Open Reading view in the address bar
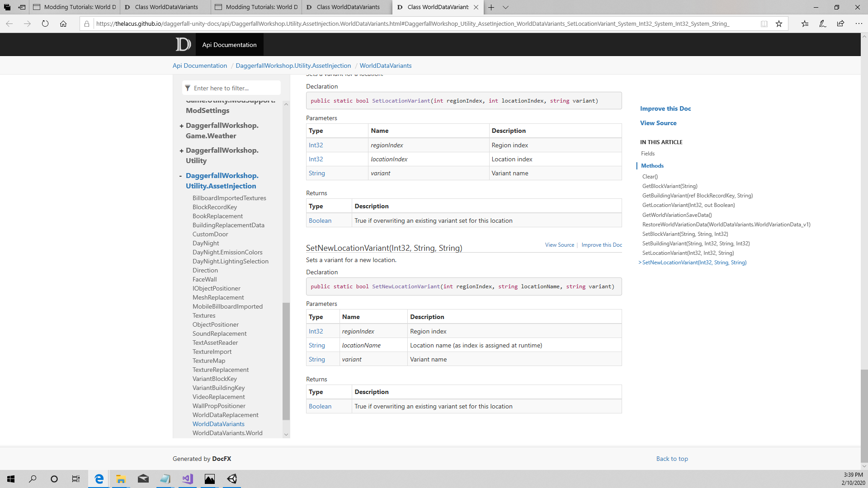Image resolution: width=868 pixels, height=488 pixels. point(764,23)
